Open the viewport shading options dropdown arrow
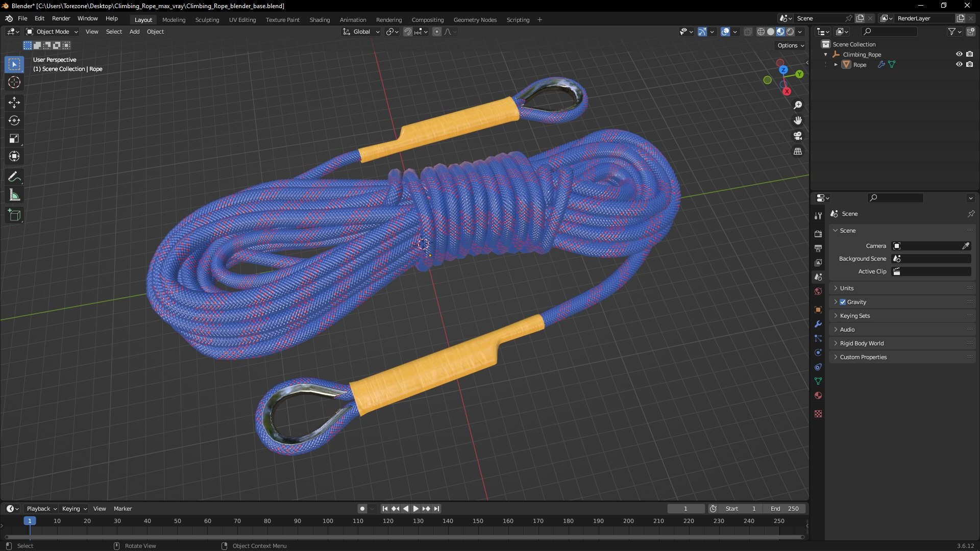Viewport: 980px width, 551px height. tap(800, 32)
